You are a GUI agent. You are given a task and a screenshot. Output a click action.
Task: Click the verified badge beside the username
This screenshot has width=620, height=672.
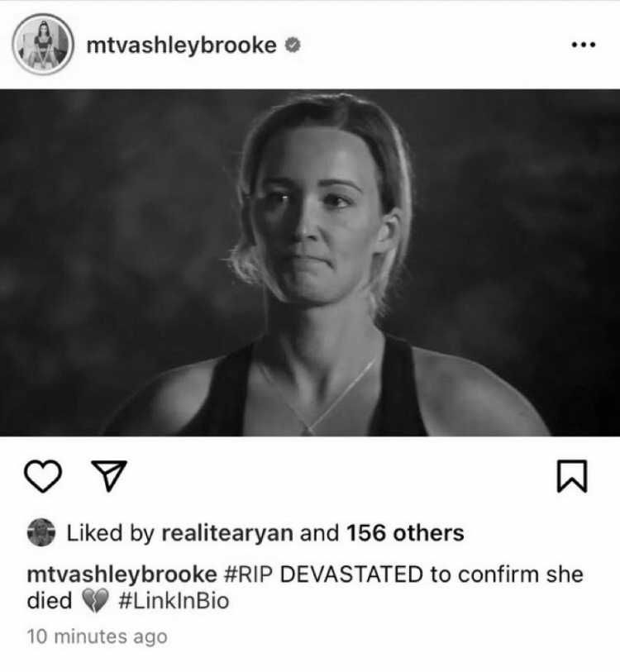(x=293, y=45)
